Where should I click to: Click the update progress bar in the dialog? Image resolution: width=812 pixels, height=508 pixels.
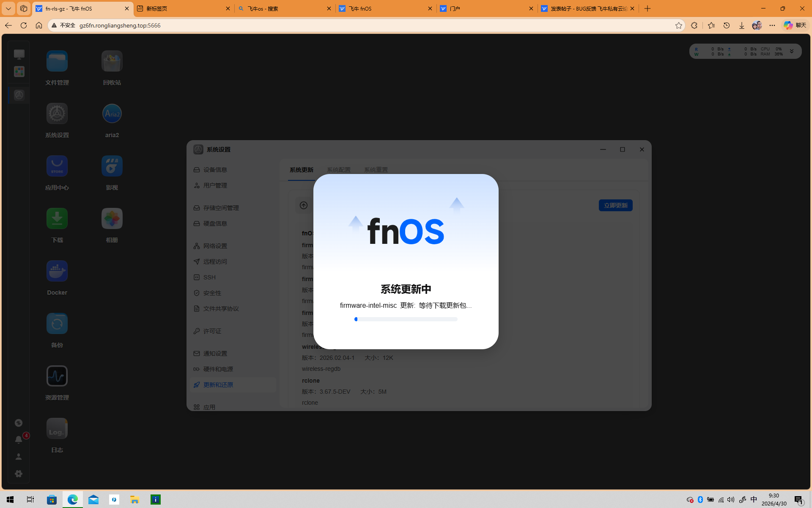(406, 319)
